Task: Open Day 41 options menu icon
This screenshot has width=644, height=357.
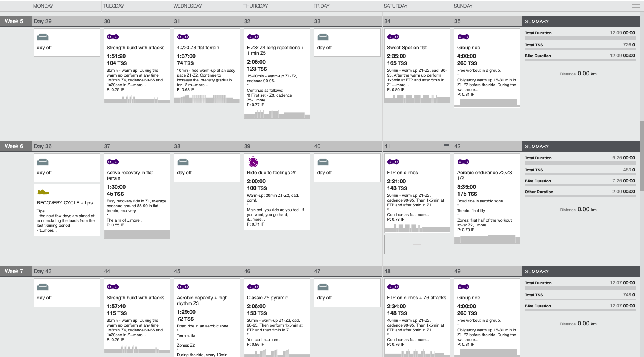Action: coord(446,146)
